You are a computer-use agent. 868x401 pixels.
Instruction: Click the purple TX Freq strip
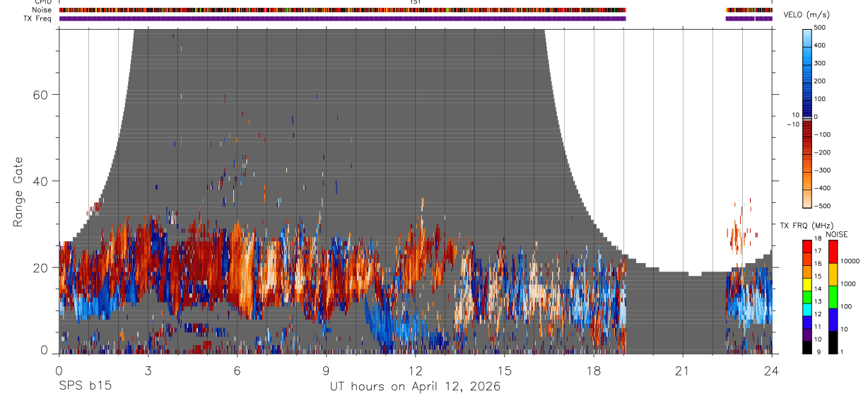342,18
